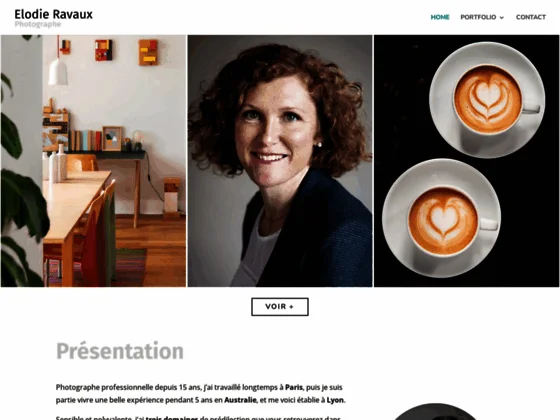Click the Présentation heading

tap(120, 351)
